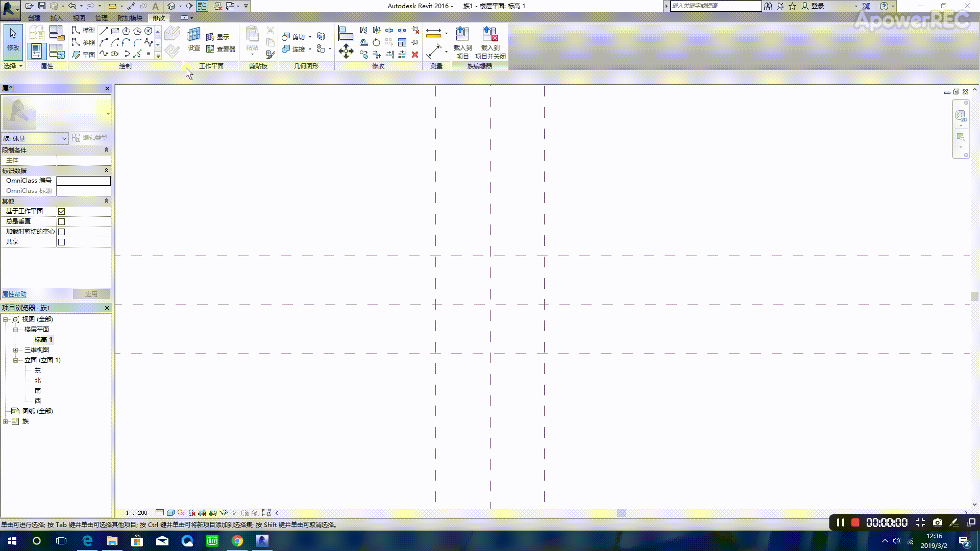Switch to the 创建 ribbon tab
980x551 pixels.
[x=34, y=18]
